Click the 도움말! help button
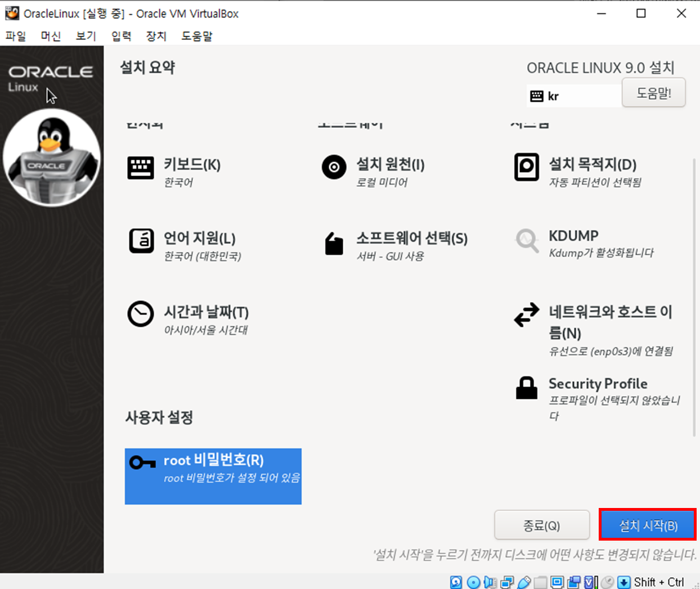Viewport: 700px width, 589px height. (654, 93)
